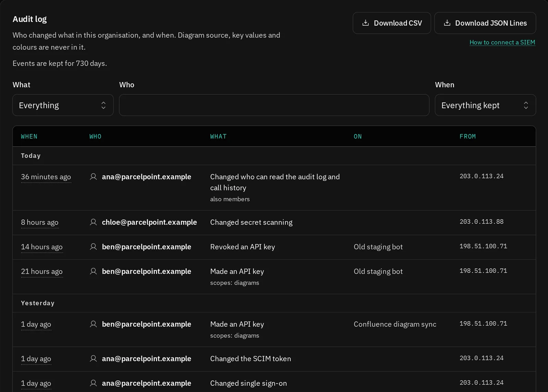Viewport: 548px width, 392px height.
Task: Click ana@parcelpoint.example in the 36 minutes ago row
Action: click(147, 177)
